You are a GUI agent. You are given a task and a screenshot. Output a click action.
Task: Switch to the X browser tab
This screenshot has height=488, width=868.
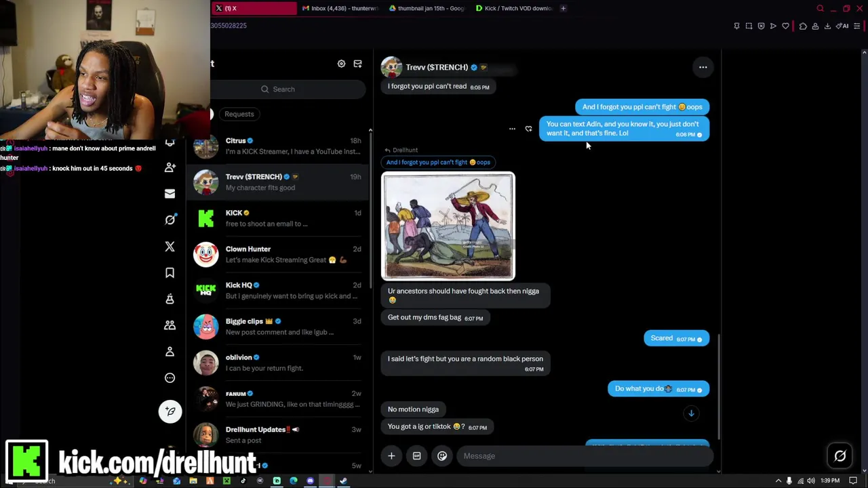tap(254, 8)
